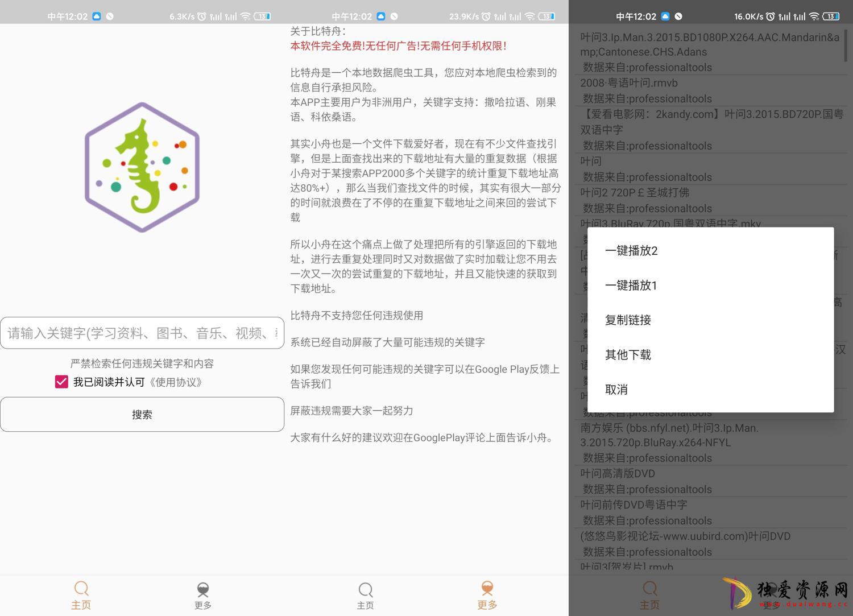
Task: Tap battery icon in left status bar
Action: coord(262,16)
